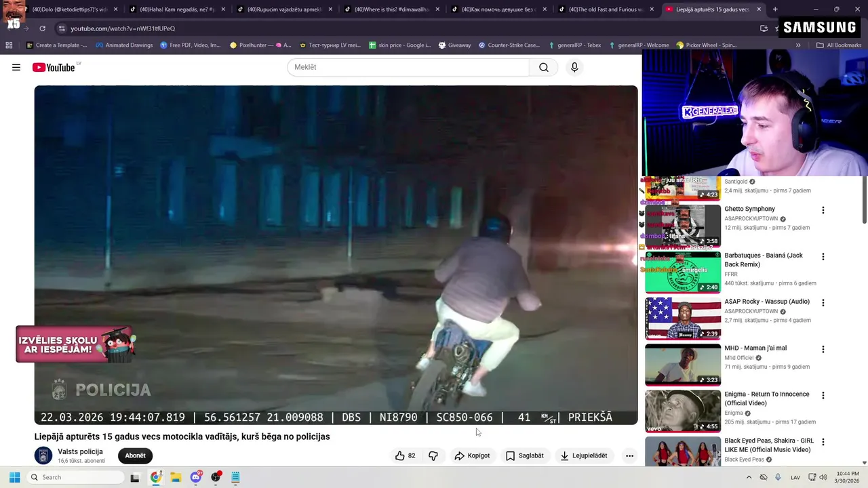This screenshot has width=868, height=488.
Task: Save video with Saglabāt button
Action: (x=525, y=455)
